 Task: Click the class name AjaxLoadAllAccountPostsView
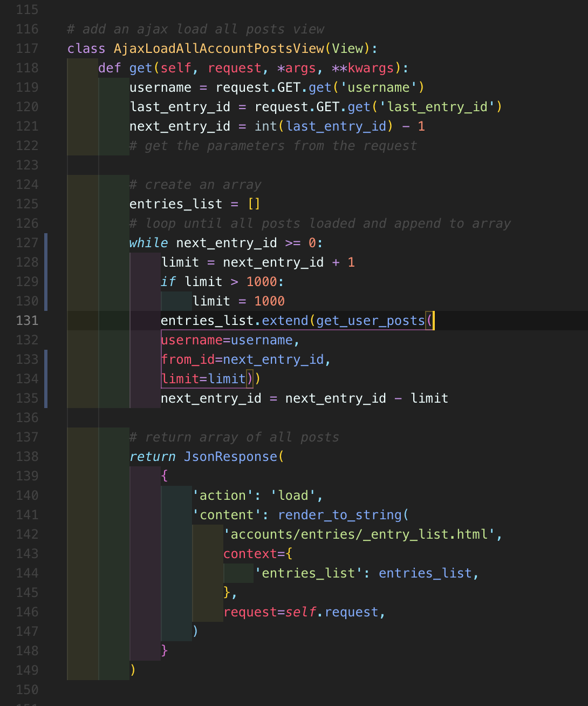(x=219, y=49)
